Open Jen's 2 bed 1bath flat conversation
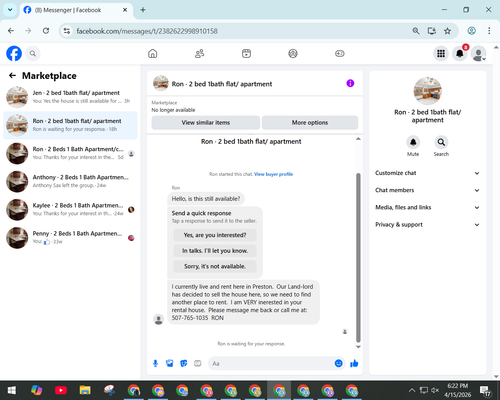 pos(70,97)
